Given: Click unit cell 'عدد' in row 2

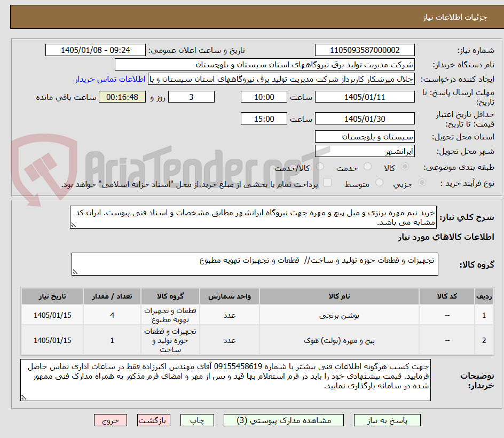Looking at the screenshot, I should coord(230,340).
